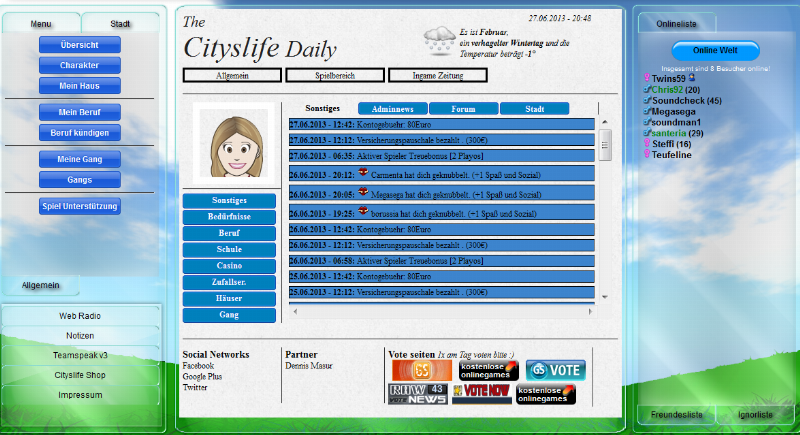Open Web Radio link

(80, 316)
